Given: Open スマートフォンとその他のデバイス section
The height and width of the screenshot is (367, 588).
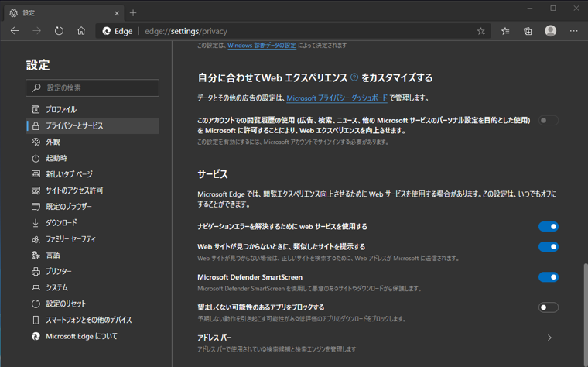Looking at the screenshot, I should [x=92, y=320].
